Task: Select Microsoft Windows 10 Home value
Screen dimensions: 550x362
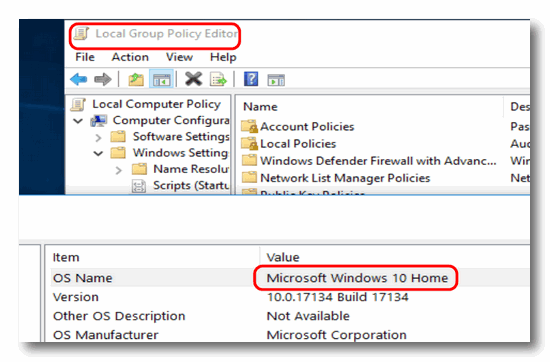Action: (x=357, y=278)
